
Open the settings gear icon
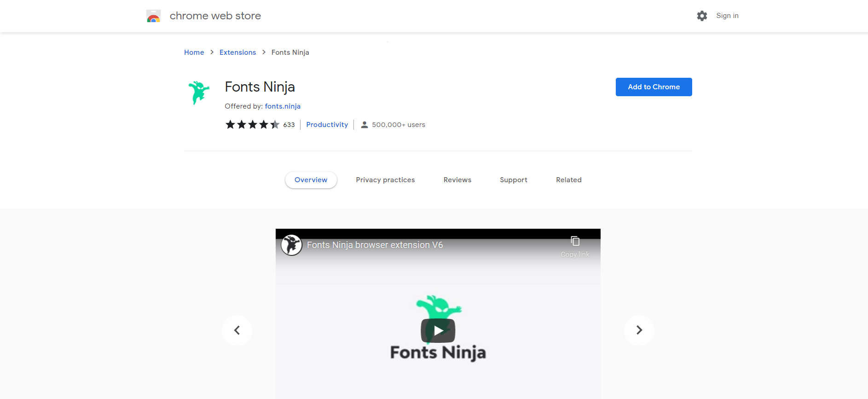pyautogui.click(x=702, y=16)
